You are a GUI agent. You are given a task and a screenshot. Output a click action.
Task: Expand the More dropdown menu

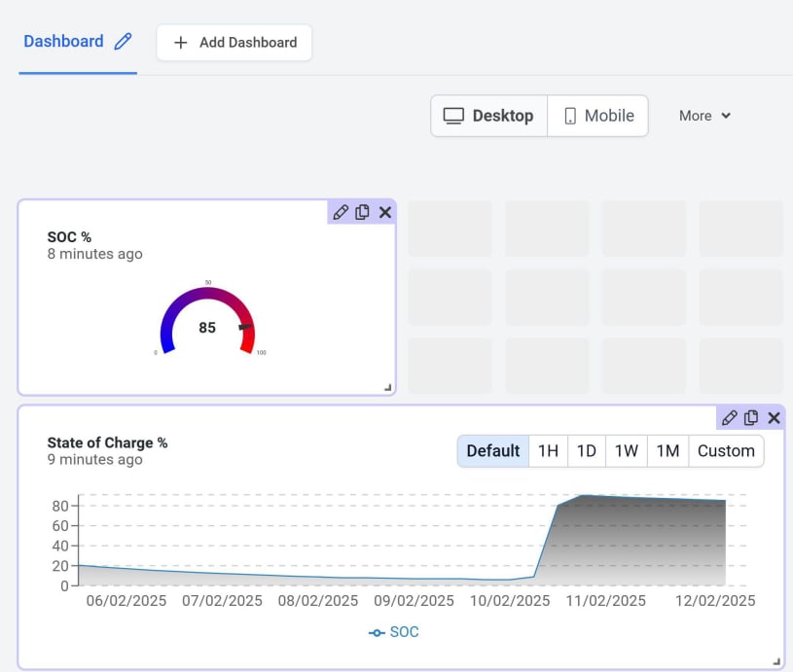(x=704, y=116)
